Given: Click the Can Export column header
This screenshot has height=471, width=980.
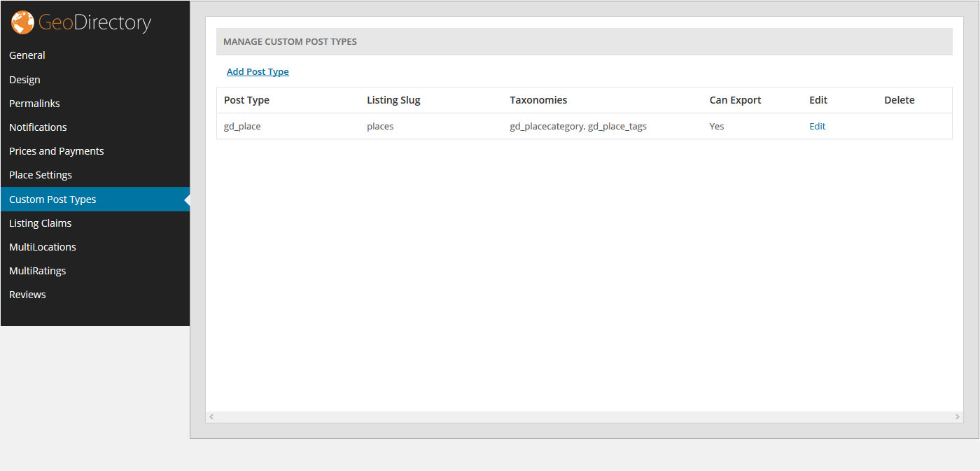Looking at the screenshot, I should pos(735,100).
